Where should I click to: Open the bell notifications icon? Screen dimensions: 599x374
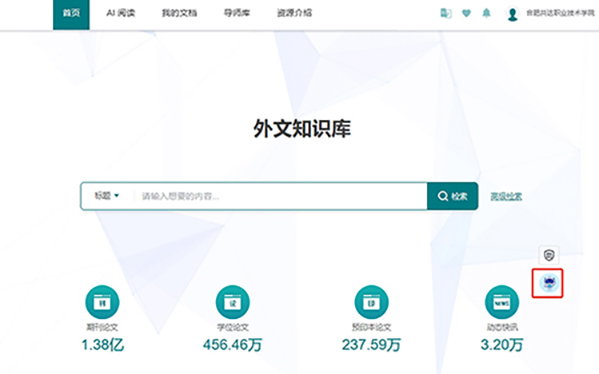point(486,13)
